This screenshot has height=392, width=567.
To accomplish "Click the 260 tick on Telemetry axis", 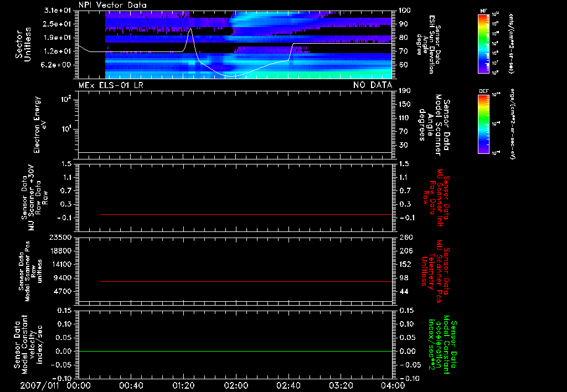I will [406, 237].
